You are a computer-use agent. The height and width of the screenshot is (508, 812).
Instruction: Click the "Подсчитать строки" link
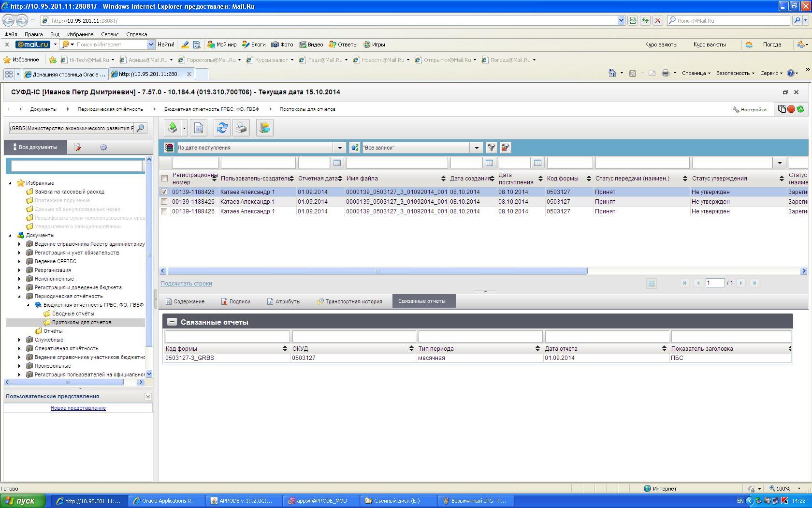(186, 284)
